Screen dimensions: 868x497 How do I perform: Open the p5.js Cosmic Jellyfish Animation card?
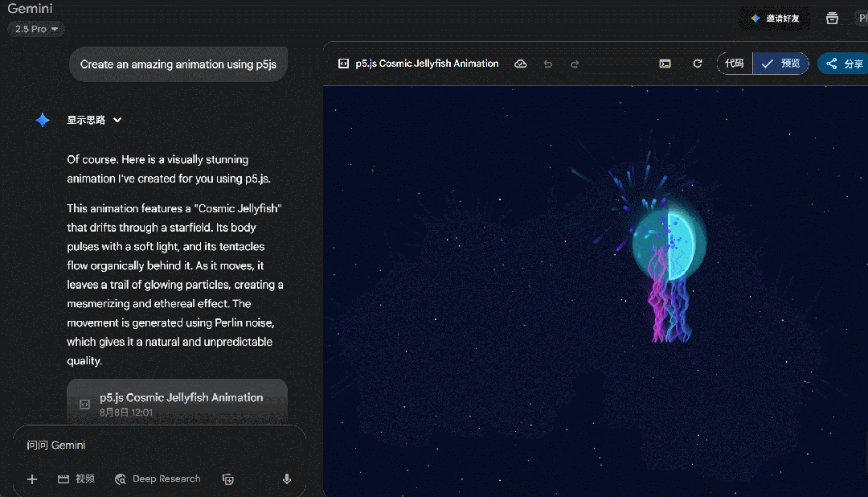177,402
